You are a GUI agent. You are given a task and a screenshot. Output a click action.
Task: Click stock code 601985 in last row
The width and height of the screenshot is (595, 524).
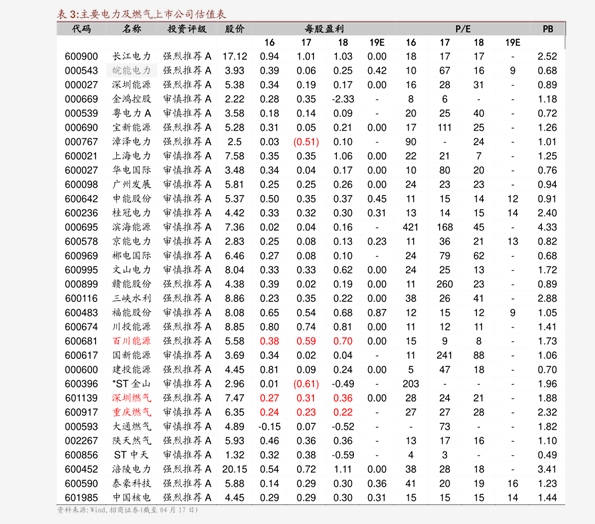coord(81,497)
